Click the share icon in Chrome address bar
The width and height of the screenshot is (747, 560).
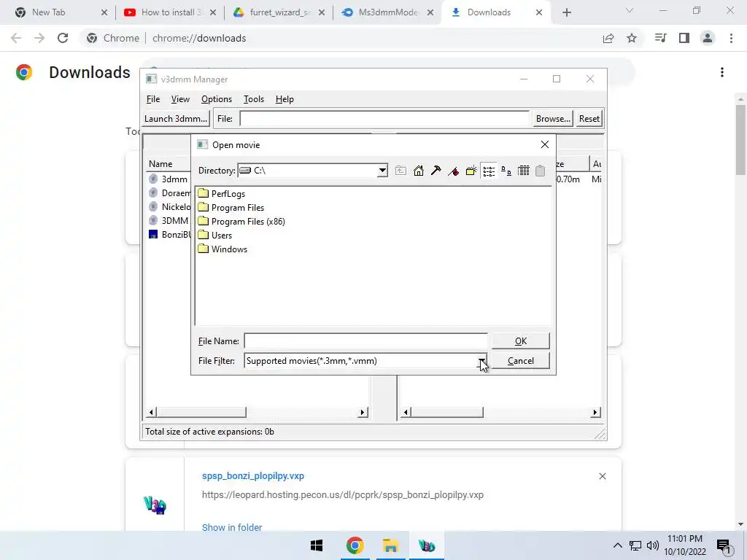click(x=608, y=38)
